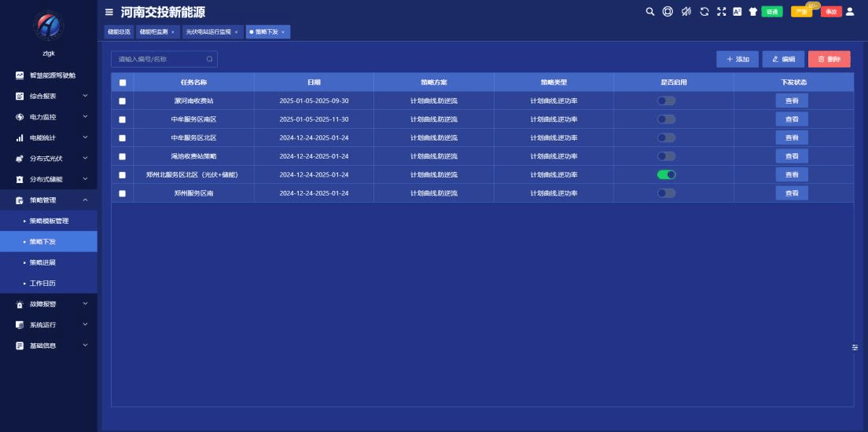Click the 基础信息 document icon

tap(20, 346)
